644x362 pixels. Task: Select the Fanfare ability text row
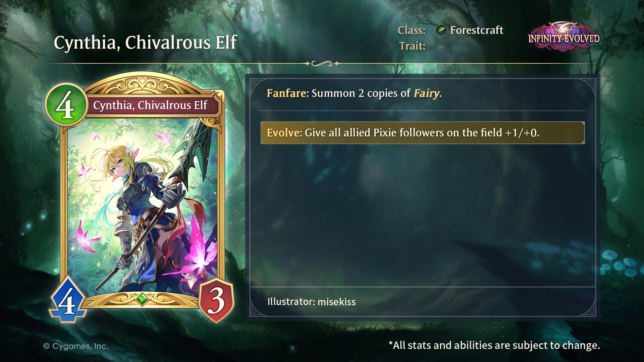click(x=354, y=93)
